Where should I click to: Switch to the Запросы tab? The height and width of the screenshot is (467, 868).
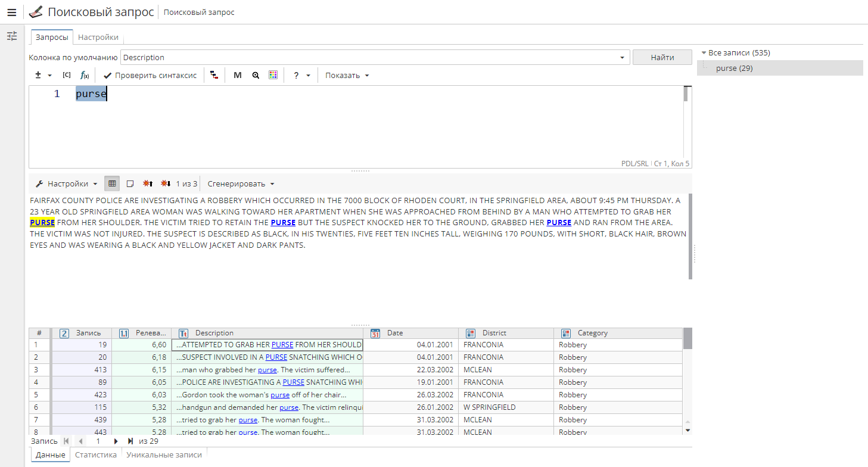click(52, 37)
